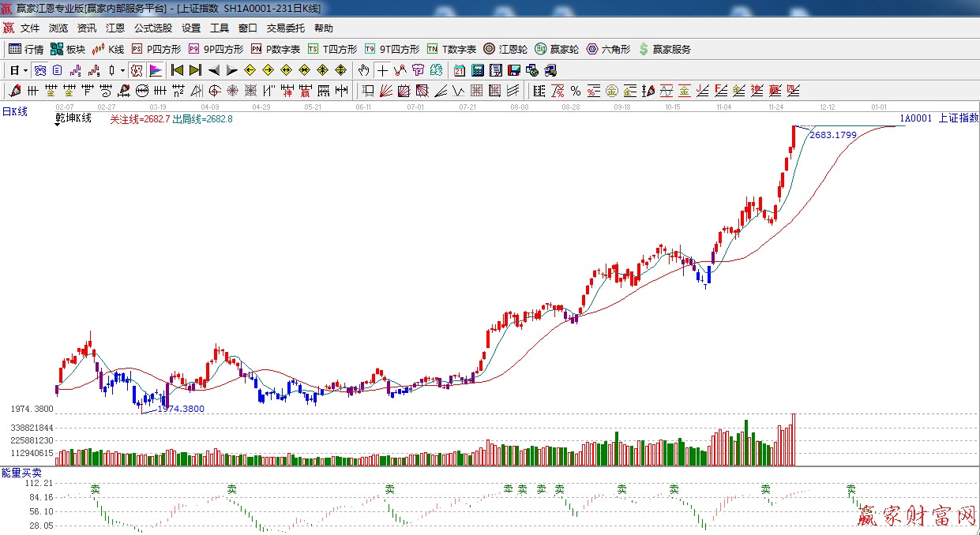Open the 交易委托 menu
The height and width of the screenshot is (535, 980).
(x=285, y=28)
